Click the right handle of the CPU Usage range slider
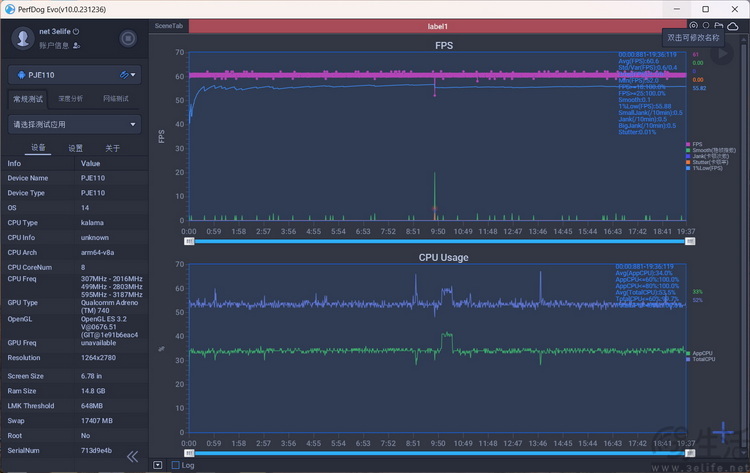The image size is (750, 473). [690, 453]
